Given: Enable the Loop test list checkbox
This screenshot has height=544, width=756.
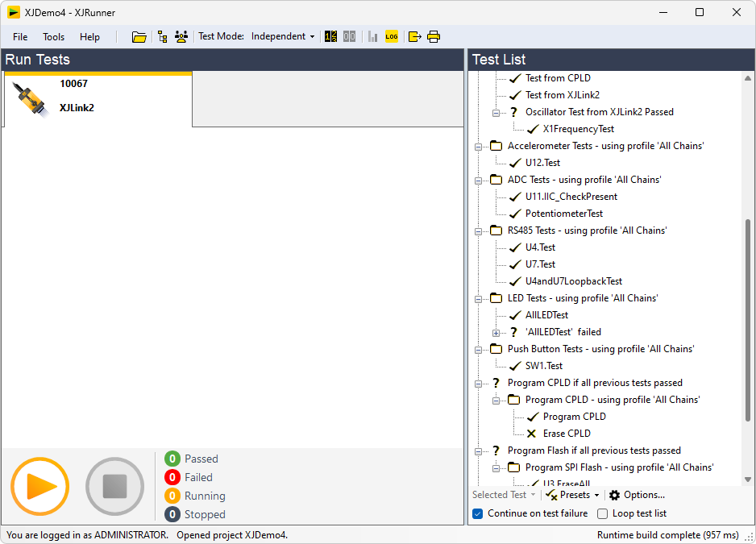Looking at the screenshot, I should click(603, 513).
